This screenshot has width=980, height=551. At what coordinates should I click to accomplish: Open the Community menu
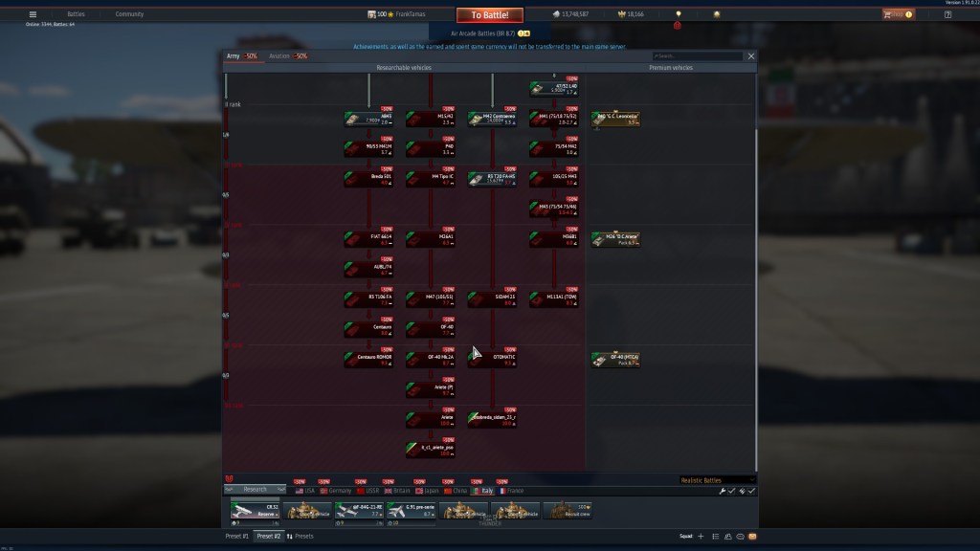[x=129, y=14]
